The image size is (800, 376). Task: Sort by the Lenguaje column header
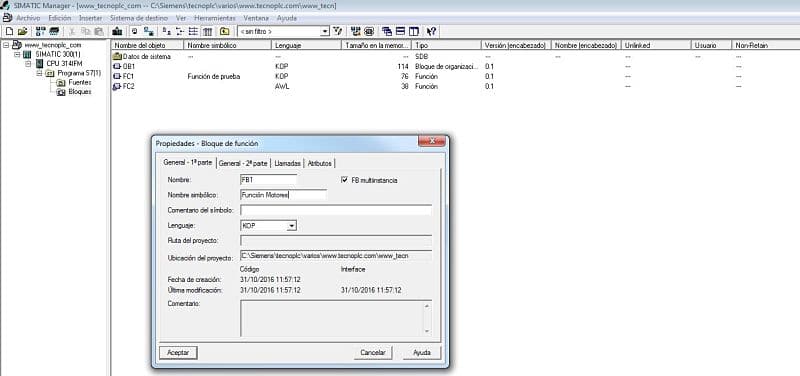pyautogui.click(x=306, y=45)
